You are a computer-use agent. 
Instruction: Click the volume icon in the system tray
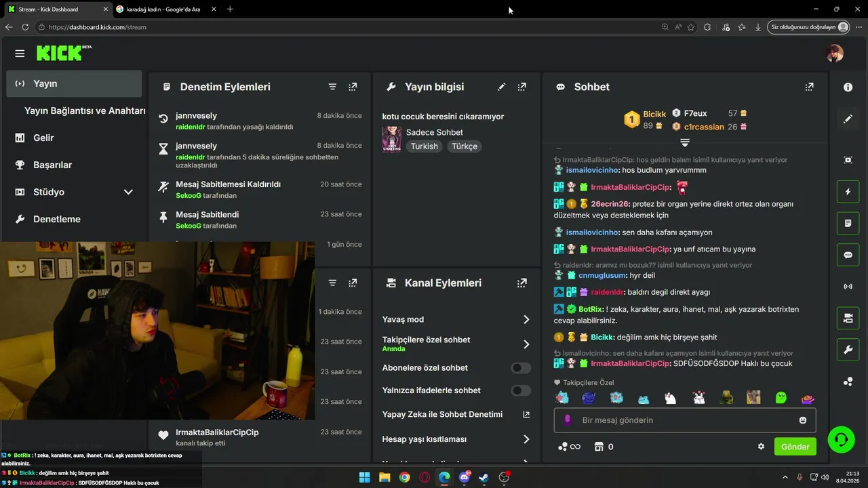tap(825, 477)
